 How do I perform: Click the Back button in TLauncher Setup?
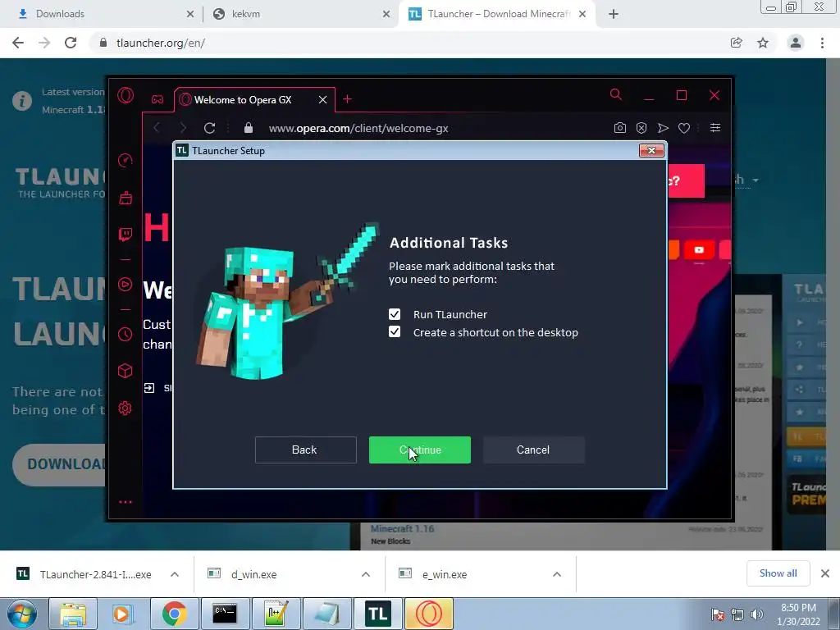[305, 450]
